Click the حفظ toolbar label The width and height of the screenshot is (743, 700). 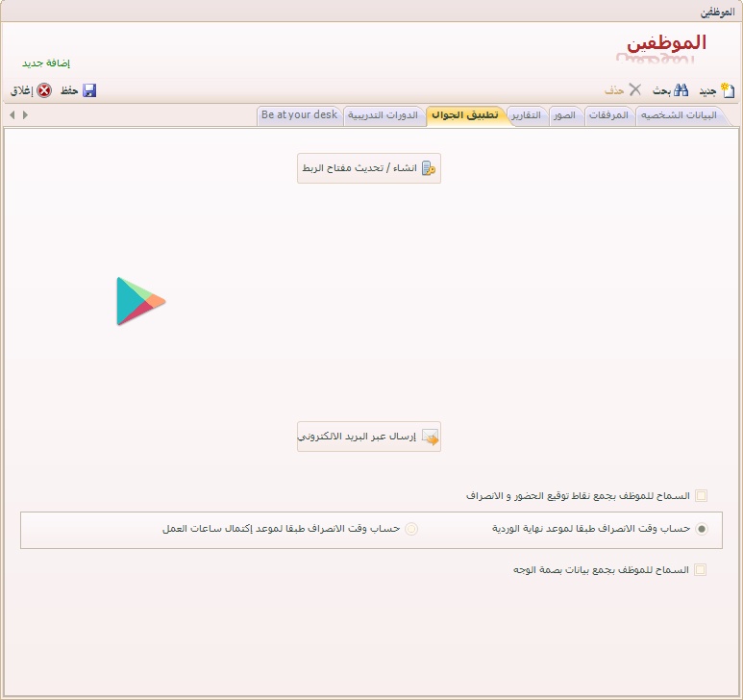[x=69, y=90]
